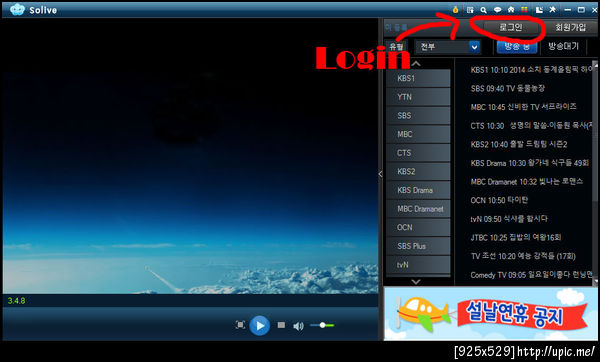
Task: Select the MBC channel button
Action: pos(418,134)
